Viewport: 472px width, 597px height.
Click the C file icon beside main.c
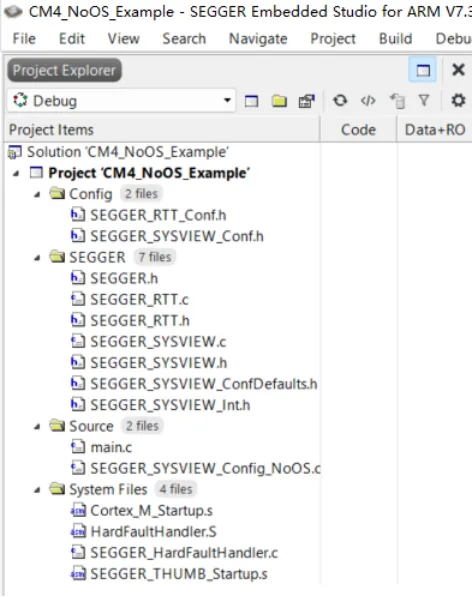click(78, 447)
